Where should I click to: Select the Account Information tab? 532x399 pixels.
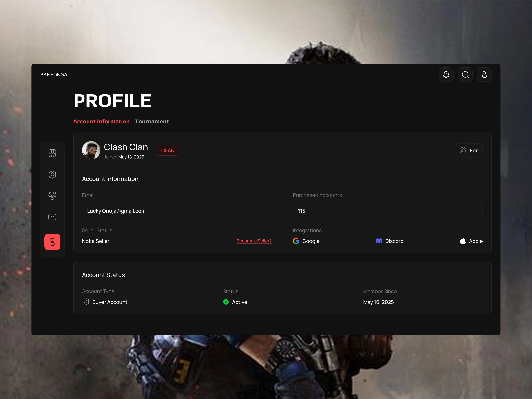point(101,121)
